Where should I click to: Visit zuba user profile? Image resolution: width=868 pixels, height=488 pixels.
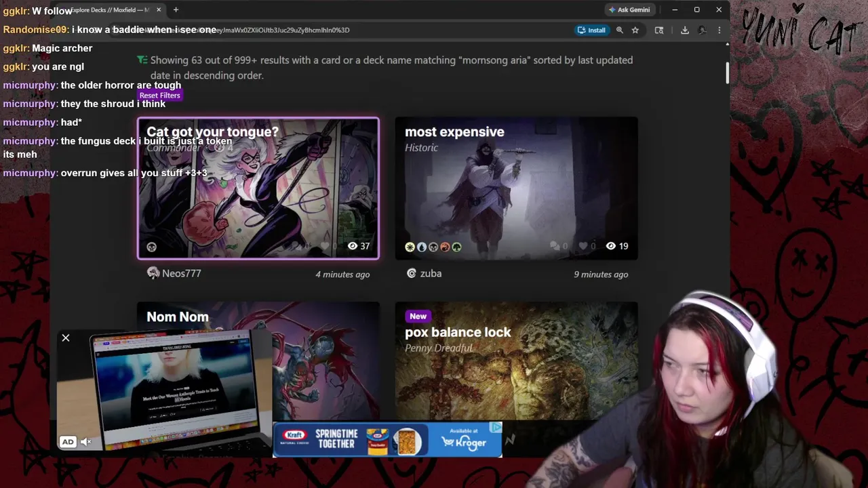coord(431,273)
